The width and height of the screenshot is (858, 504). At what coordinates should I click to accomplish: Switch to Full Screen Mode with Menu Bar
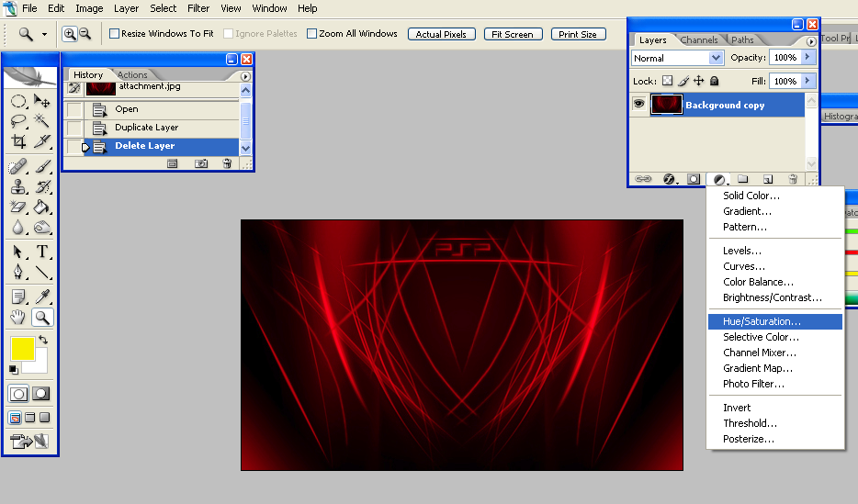pos(30,419)
